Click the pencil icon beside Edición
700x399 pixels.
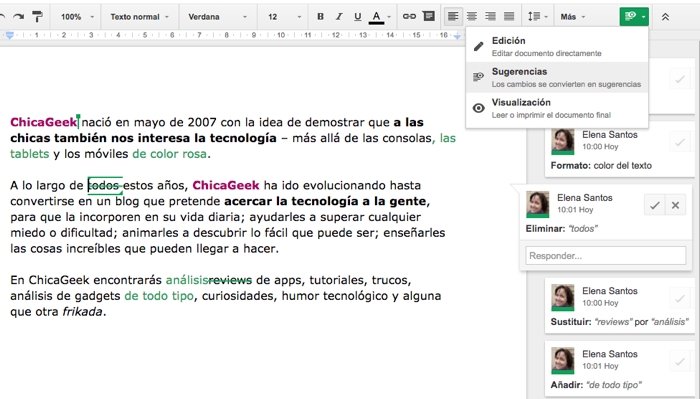pyautogui.click(x=479, y=46)
